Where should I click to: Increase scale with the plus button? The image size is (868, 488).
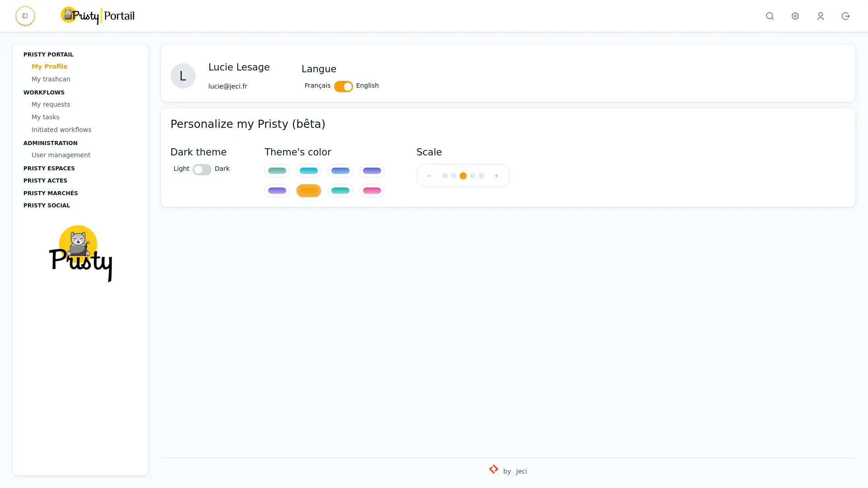click(x=496, y=176)
